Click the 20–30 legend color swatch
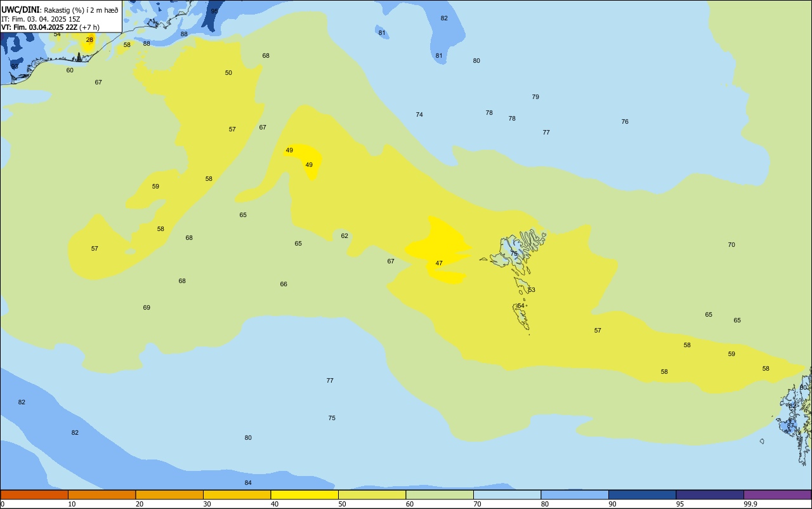 [x=169, y=494]
